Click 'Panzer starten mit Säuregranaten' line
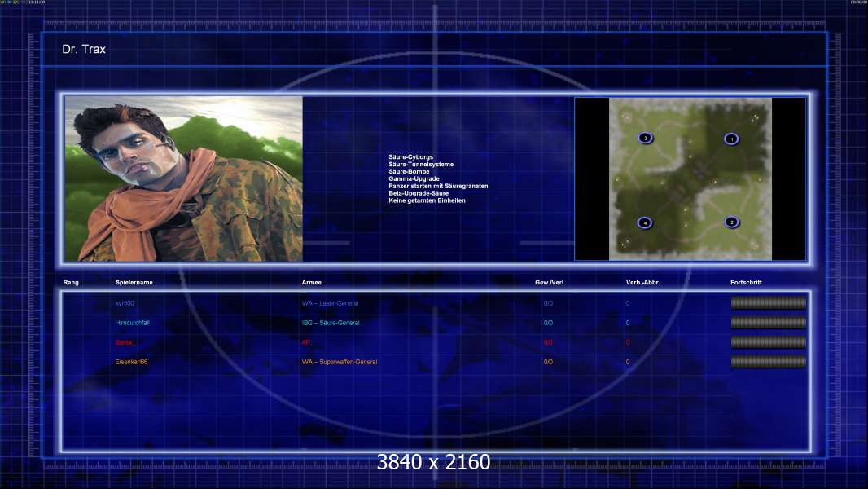This screenshot has width=868, height=489. click(x=438, y=186)
